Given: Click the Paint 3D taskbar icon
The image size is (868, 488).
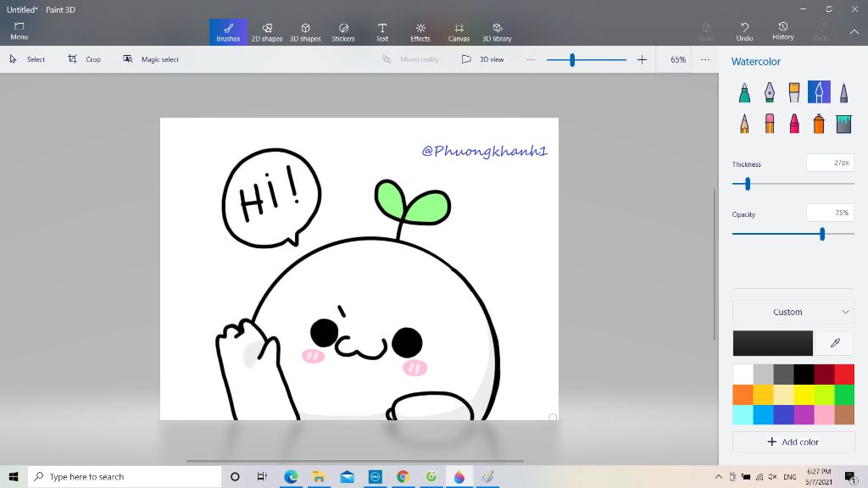Looking at the screenshot, I should (x=459, y=476).
